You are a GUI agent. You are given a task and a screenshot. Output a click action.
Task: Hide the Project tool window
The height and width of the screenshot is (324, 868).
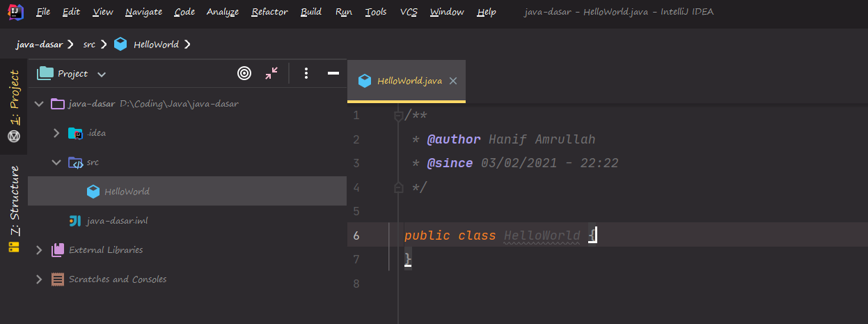[x=333, y=73]
